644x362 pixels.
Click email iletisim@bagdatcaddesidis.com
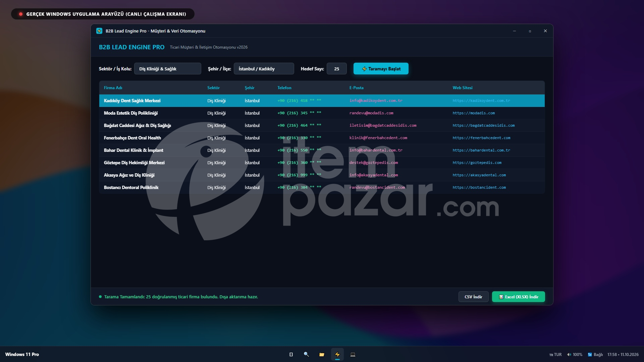(383, 125)
